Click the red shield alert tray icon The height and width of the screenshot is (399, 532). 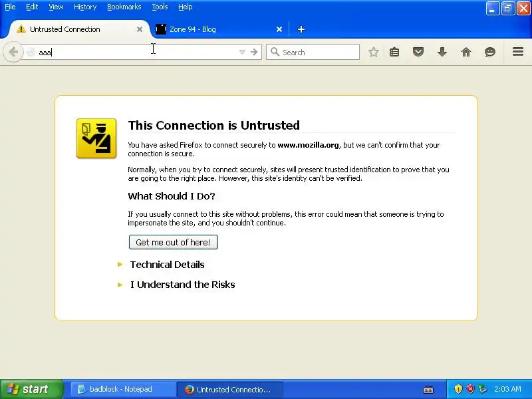pyautogui.click(x=470, y=389)
